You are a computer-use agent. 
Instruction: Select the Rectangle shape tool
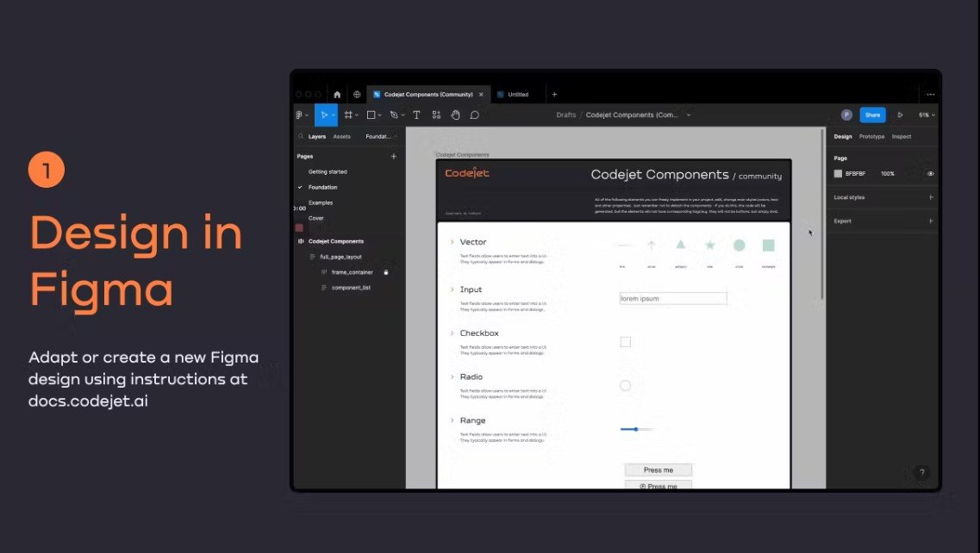tap(371, 115)
